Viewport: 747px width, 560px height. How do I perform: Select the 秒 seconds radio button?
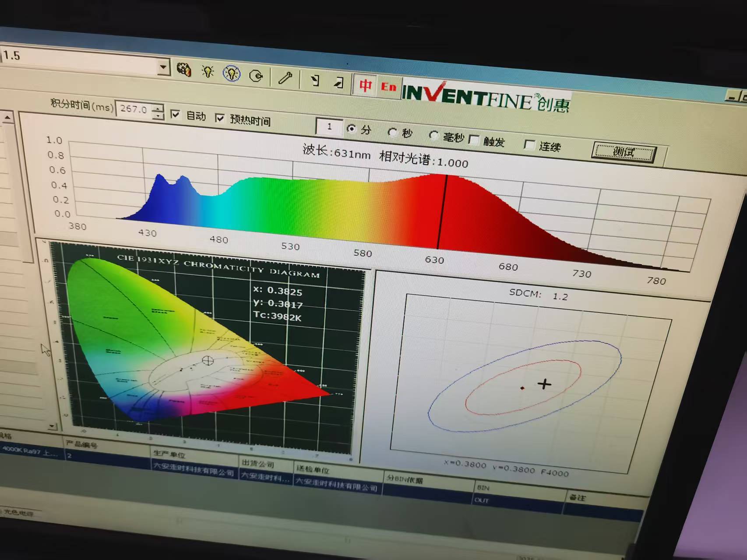(392, 132)
